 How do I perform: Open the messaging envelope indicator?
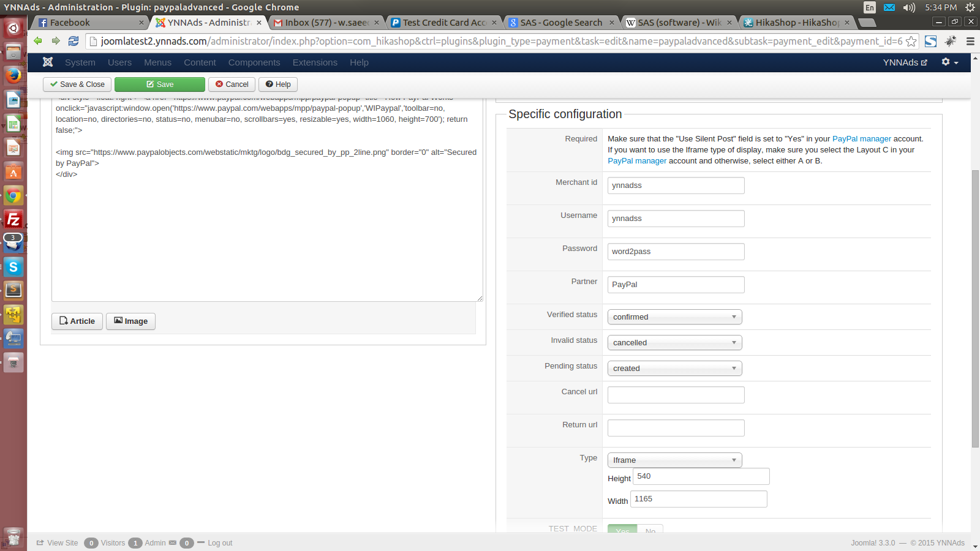(x=889, y=7)
